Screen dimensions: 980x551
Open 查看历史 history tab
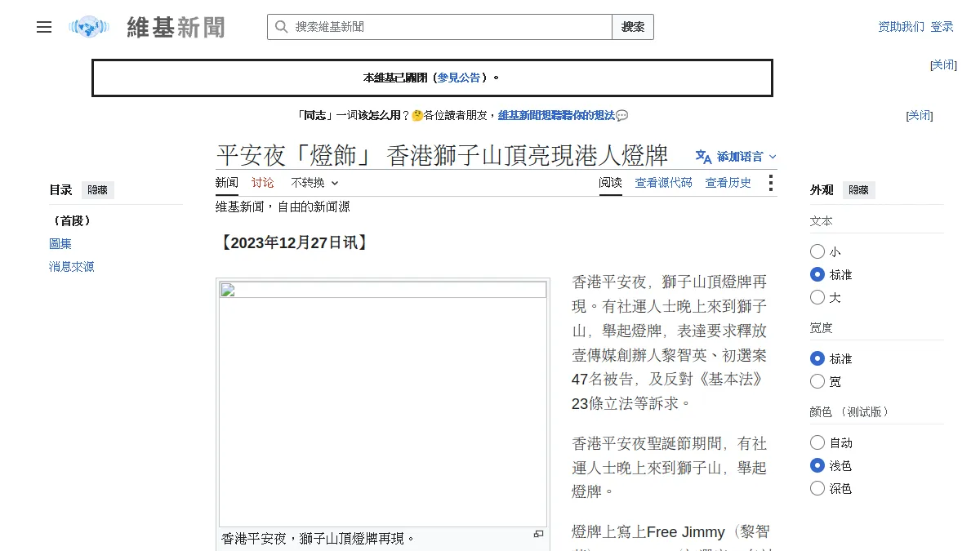coord(728,183)
